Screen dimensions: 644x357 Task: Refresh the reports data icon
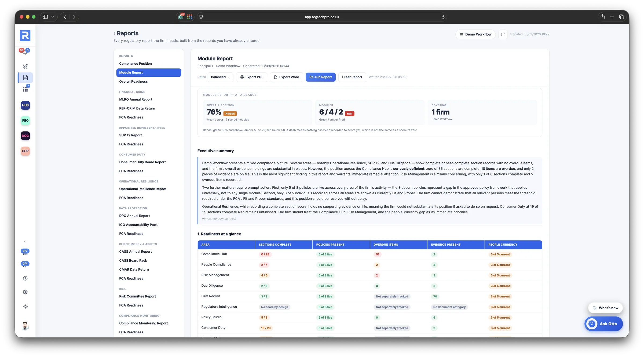coord(503,34)
